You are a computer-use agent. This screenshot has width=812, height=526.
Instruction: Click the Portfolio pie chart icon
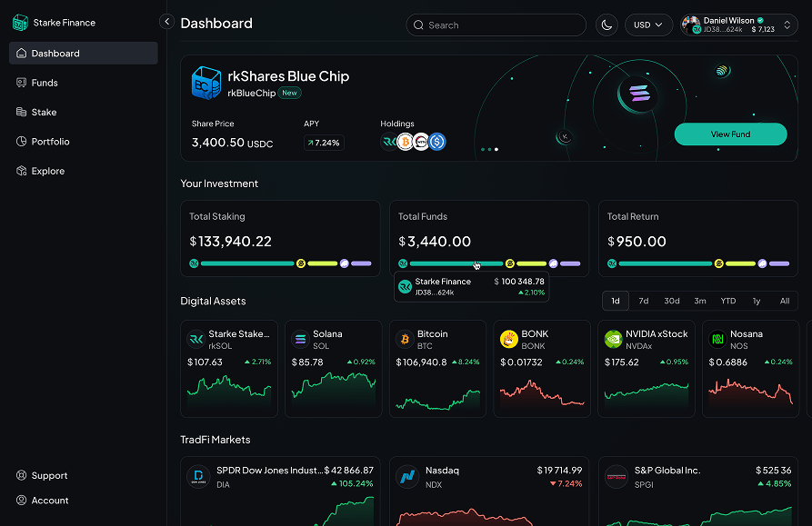(21, 142)
